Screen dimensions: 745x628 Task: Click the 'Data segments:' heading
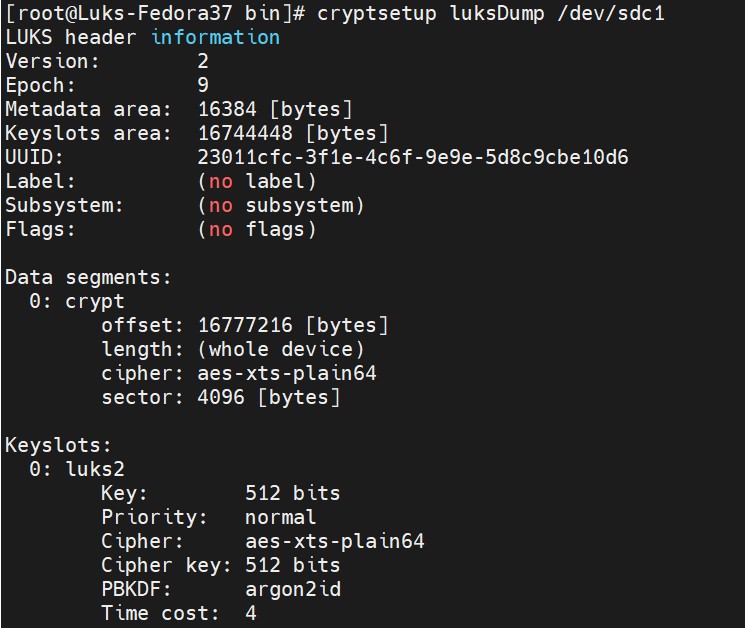pos(88,277)
